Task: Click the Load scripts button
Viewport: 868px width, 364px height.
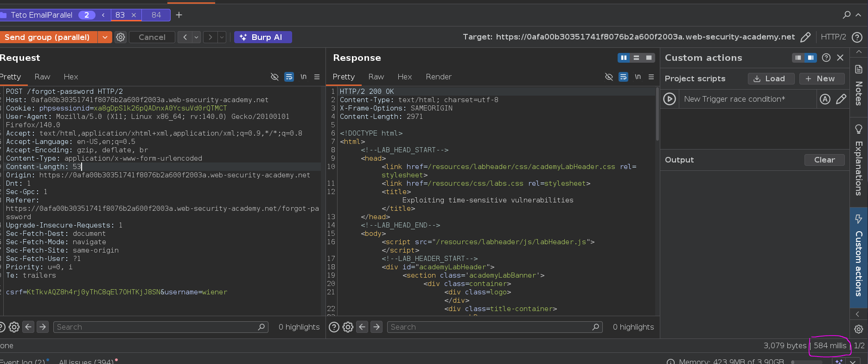Action: point(771,78)
